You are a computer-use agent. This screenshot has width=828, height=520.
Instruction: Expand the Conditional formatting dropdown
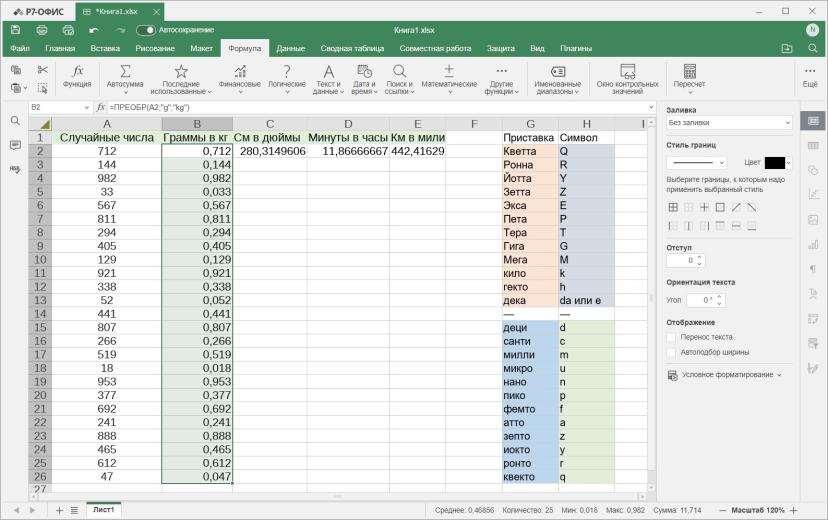(x=724, y=375)
